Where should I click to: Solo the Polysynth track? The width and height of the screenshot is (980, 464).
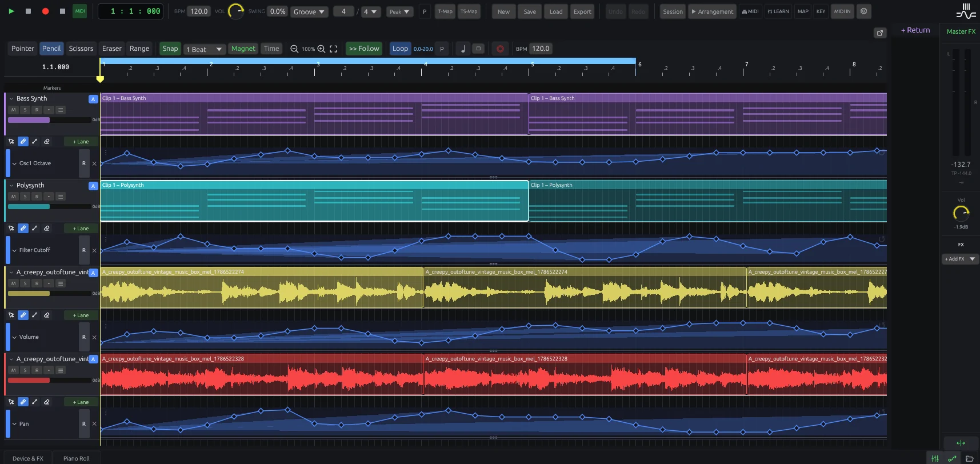(x=25, y=197)
